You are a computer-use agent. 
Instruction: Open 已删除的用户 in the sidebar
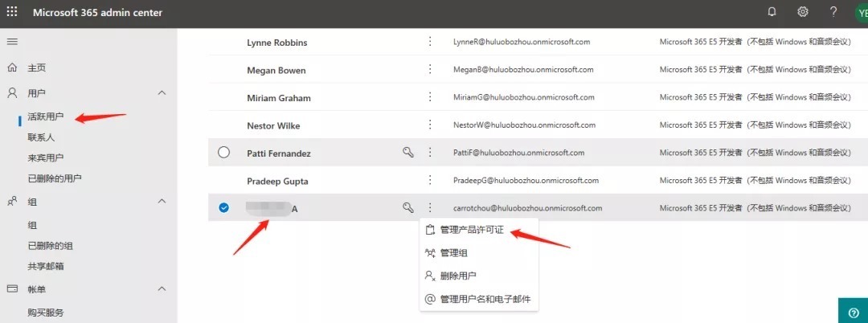(55, 178)
